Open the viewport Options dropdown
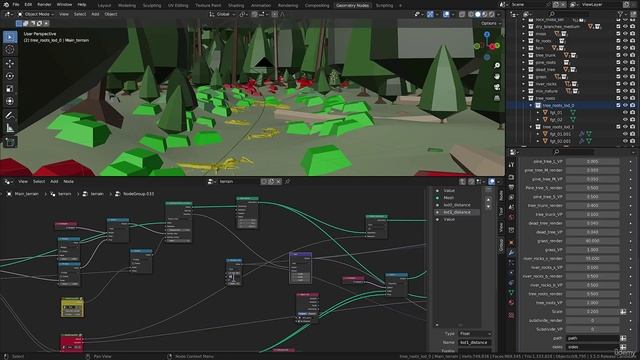 [490, 23]
